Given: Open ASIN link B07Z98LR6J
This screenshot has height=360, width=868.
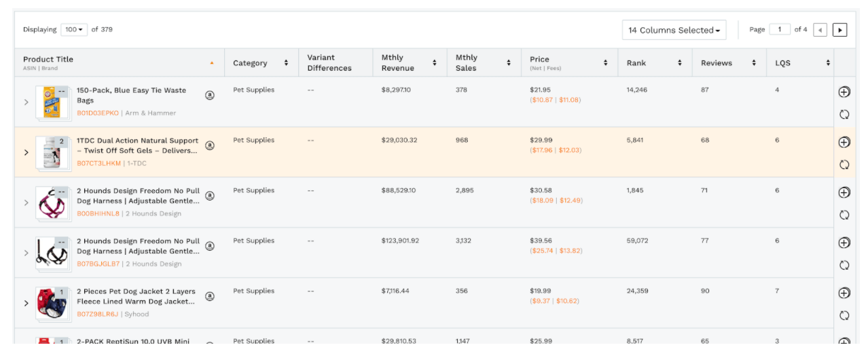Looking at the screenshot, I should [97, 314].
